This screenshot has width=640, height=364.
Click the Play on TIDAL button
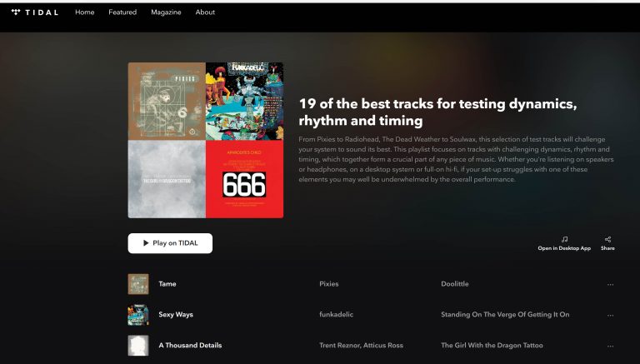pos(170,243)
